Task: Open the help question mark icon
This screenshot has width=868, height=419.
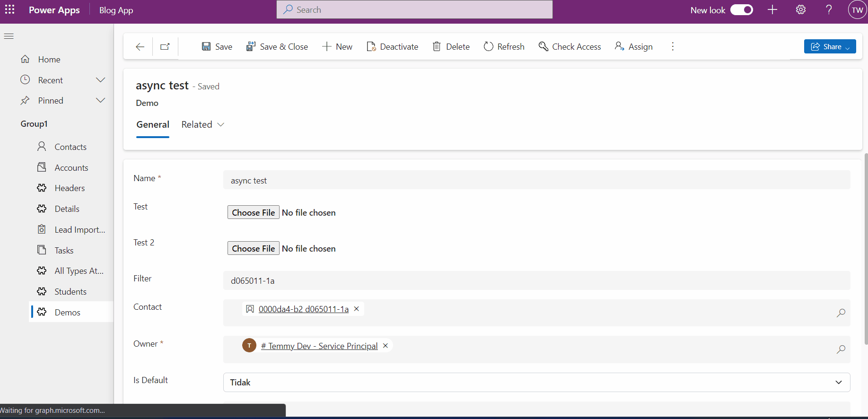Action: coord(829,9)
